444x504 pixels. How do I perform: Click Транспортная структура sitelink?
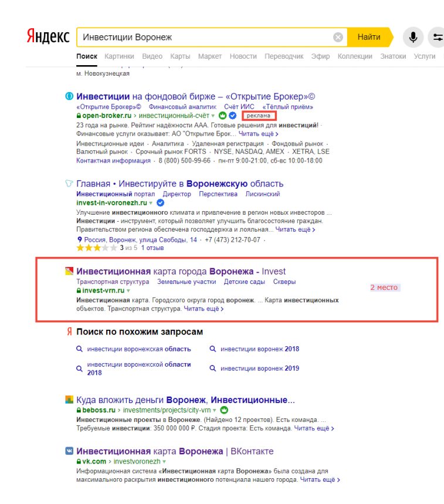coord(113,282)
